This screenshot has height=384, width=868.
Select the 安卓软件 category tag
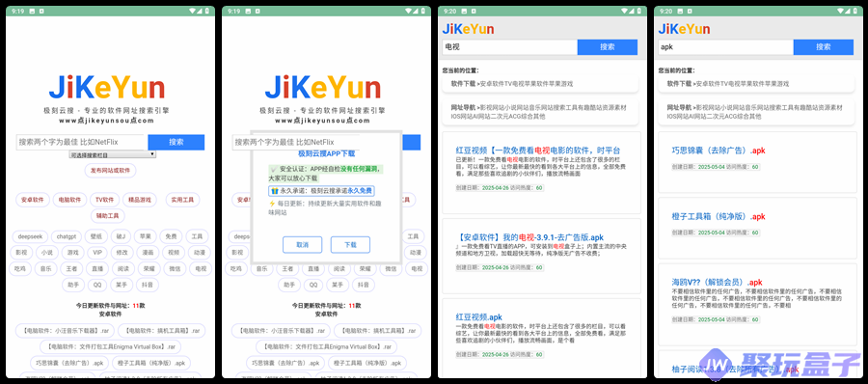pyautogui.click(x=33, y=200)
